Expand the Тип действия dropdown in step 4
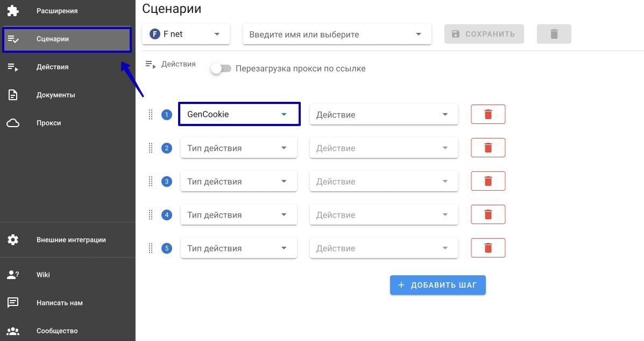Screen dimensions: 644x341 coord(239,215)
